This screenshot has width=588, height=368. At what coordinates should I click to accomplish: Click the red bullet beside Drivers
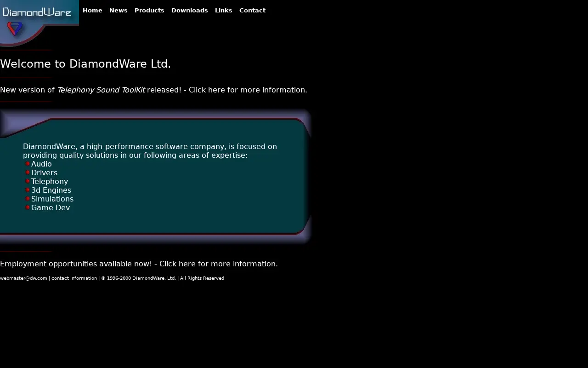[28, 172]
